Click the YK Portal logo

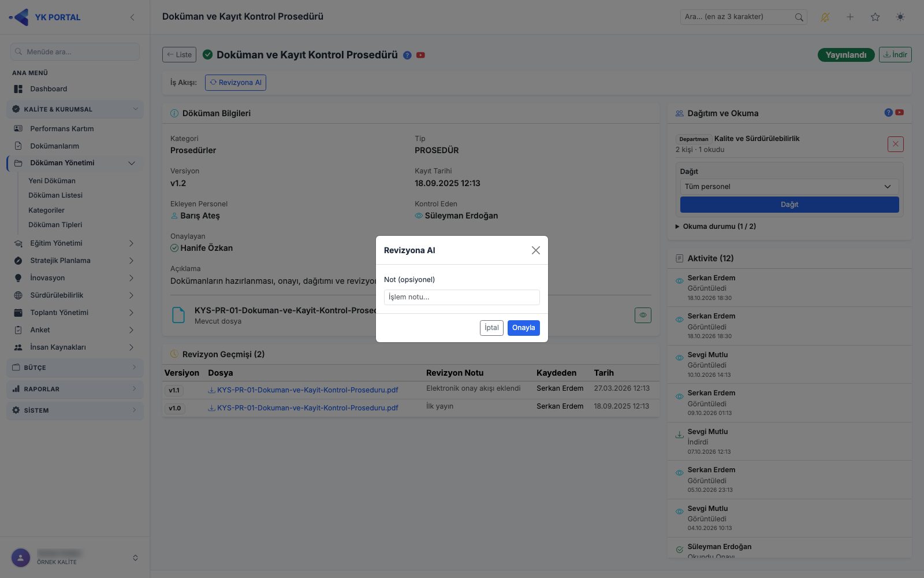coord(45,17)
